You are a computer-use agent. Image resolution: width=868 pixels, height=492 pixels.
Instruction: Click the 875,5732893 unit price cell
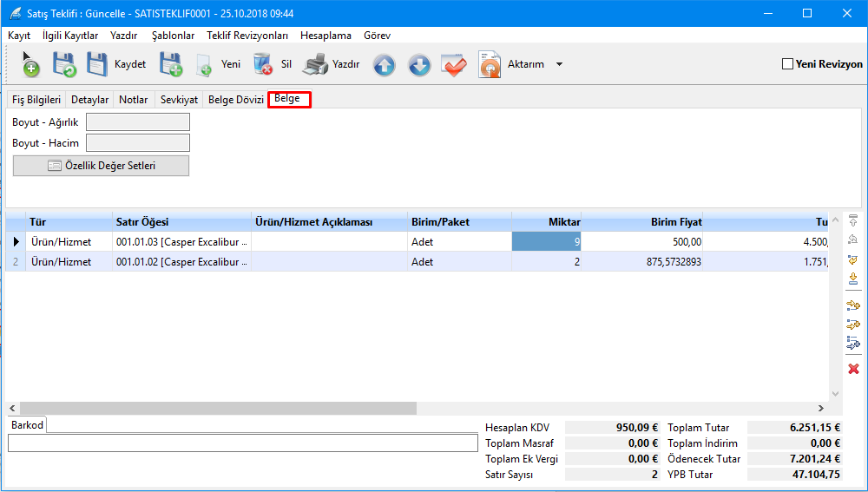[x=642, y=262]
